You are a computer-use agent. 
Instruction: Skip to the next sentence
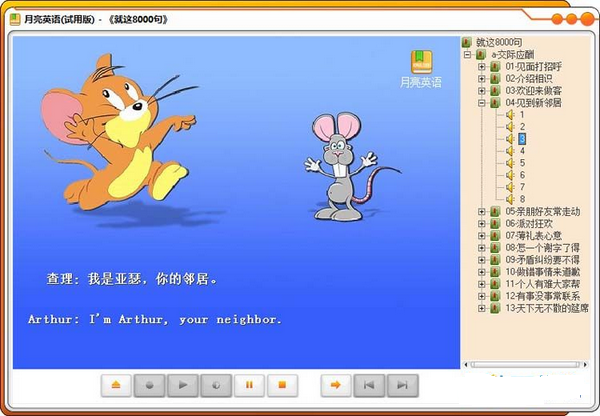coord(402,384)
